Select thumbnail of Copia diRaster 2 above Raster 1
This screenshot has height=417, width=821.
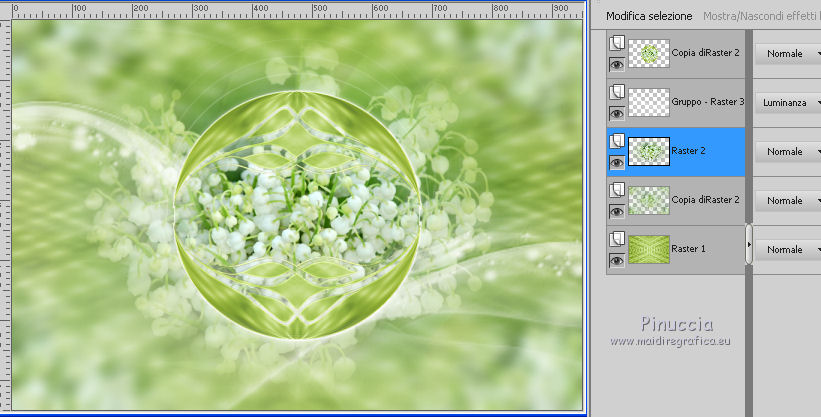[649, 200]
